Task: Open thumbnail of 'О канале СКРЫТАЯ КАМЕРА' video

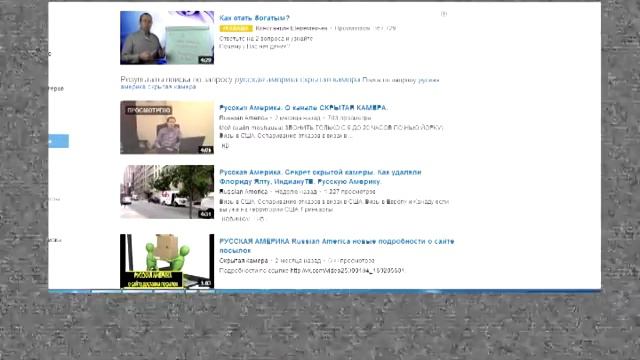Action: pos(167,127)
